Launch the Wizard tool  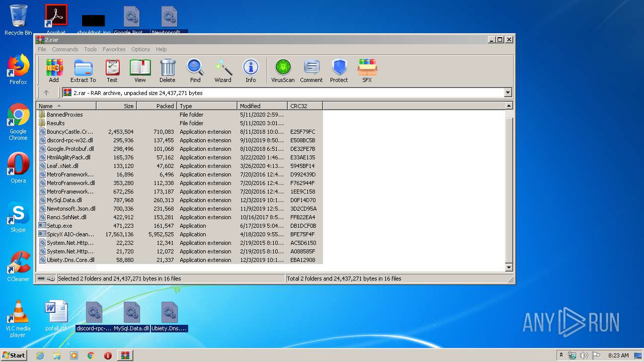(223, 71)
